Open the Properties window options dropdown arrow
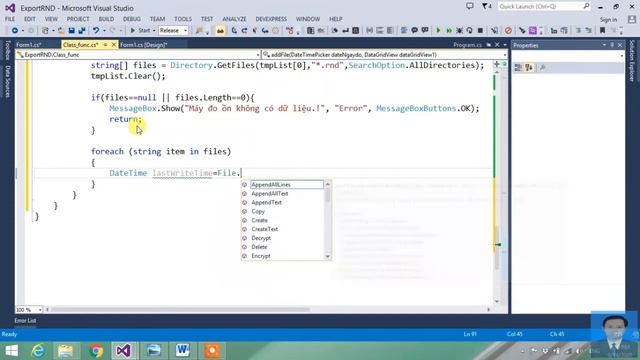The width and height of the screenshot is (640, 360). pyautogui.click(x=604, y=45)
